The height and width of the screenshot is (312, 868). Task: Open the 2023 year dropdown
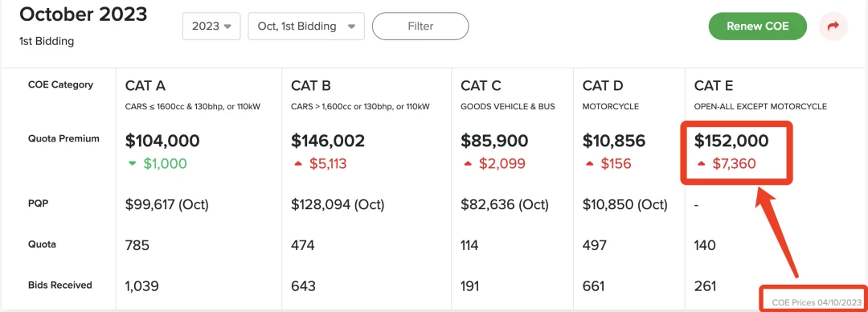point(211,26)
